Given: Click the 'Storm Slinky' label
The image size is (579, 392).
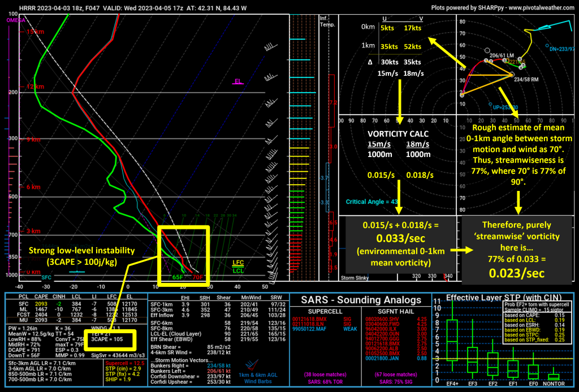Looking at the screenshot, I should (x=355, y=278).
